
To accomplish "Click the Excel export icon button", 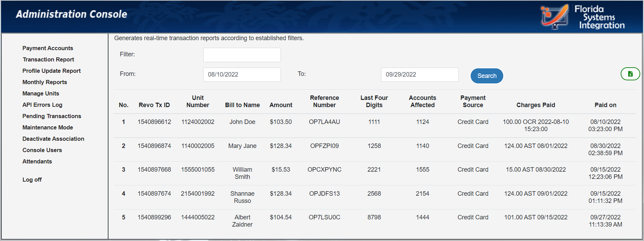I will coord(630,74).
